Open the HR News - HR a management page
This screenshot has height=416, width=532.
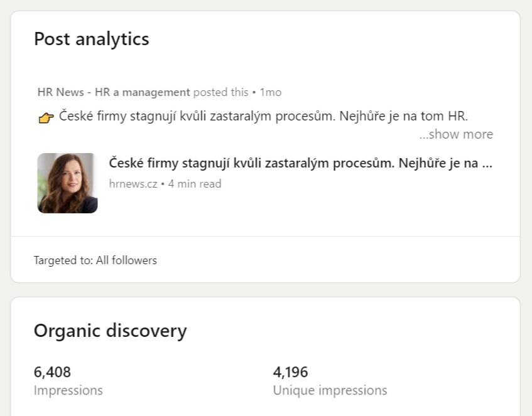[114, 92]
